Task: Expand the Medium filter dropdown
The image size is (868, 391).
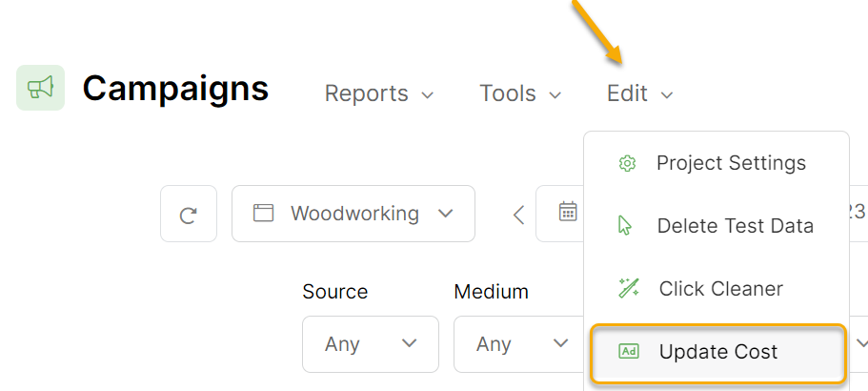Action: (513, 343)
